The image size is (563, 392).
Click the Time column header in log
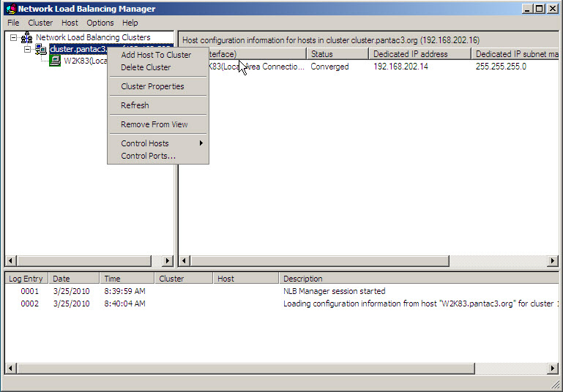pos(127,279)
